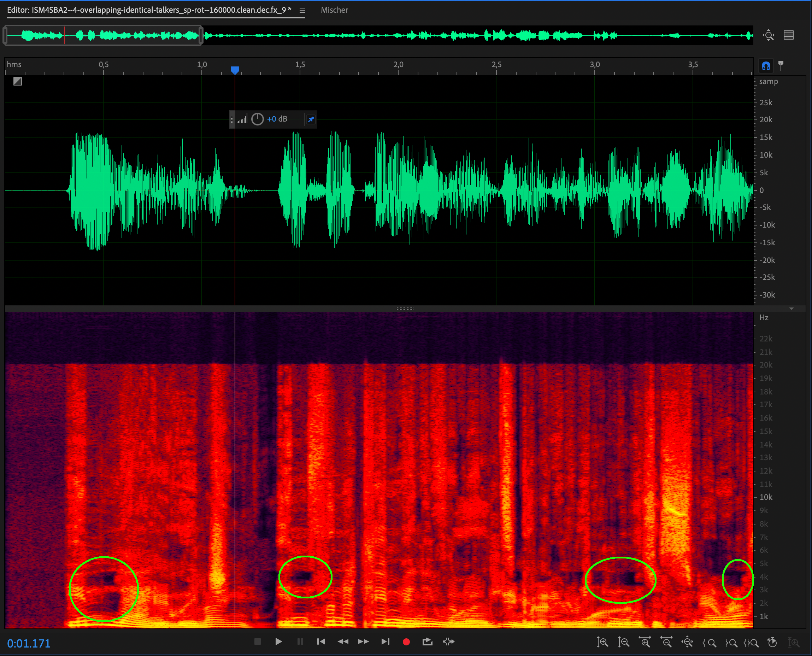Zoom to selection magnifier icon

tap(752, 642)
